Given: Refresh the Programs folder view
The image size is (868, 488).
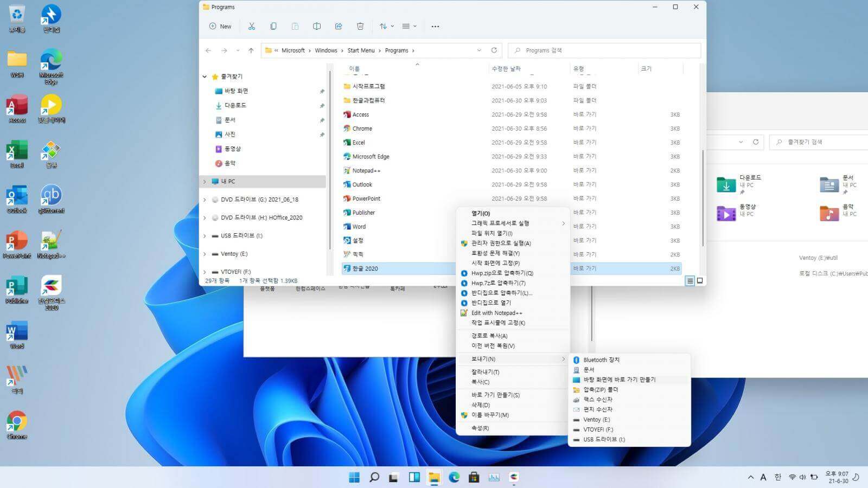Looking at the screenshot, I should point(494,50).
